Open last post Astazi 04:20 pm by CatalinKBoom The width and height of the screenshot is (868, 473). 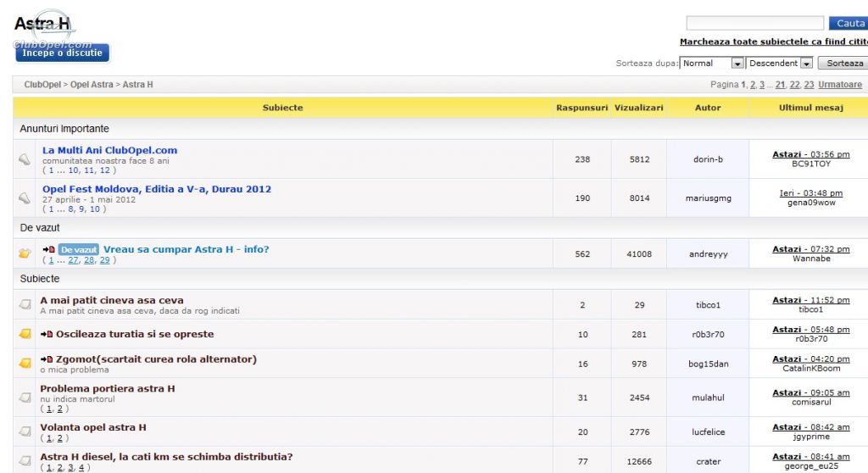coord(811,359)
